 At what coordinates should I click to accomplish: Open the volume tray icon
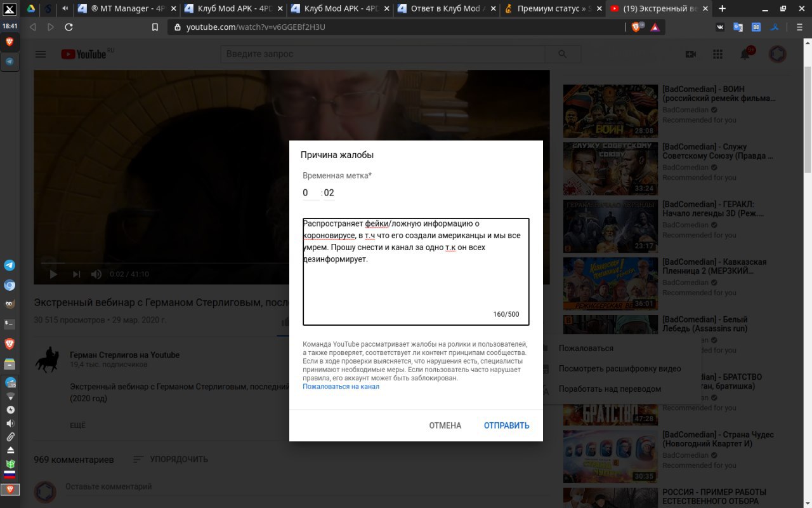10,424
